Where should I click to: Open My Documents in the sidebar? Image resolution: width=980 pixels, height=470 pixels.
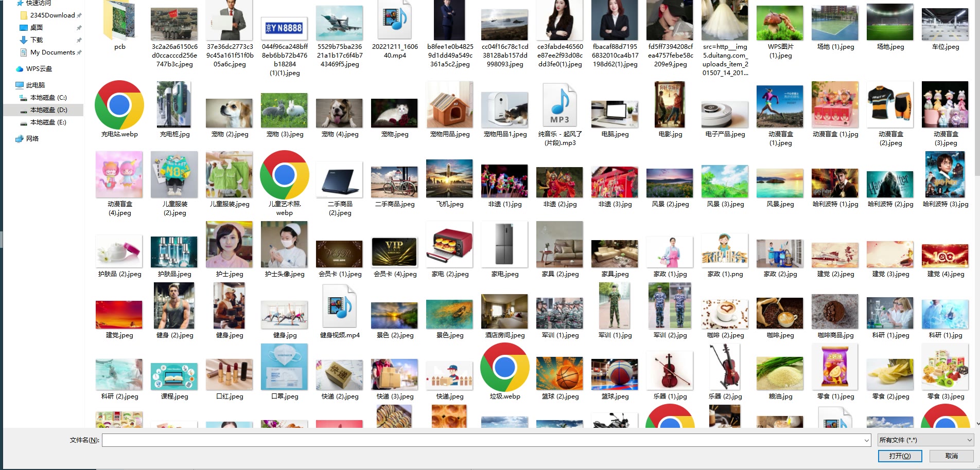52,52
